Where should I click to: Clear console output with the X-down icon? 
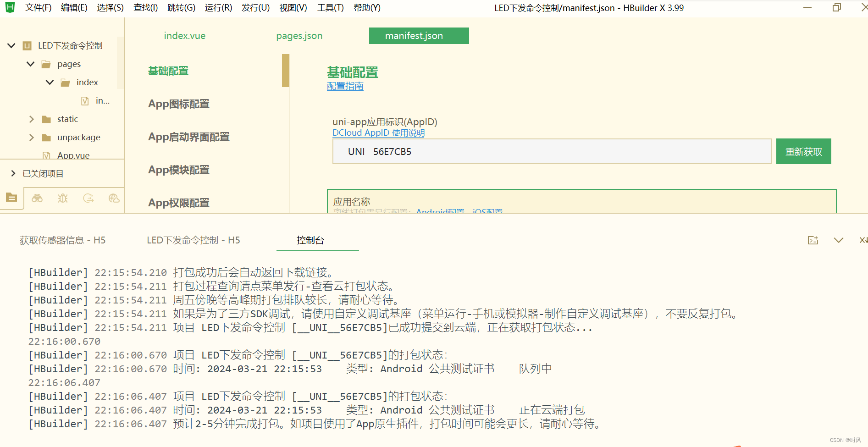point(863,240)
